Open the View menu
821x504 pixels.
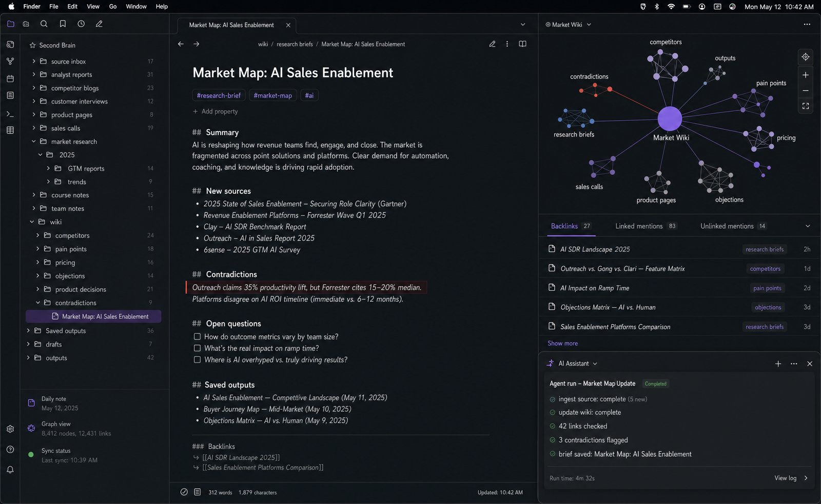click(x=93, y=7)
